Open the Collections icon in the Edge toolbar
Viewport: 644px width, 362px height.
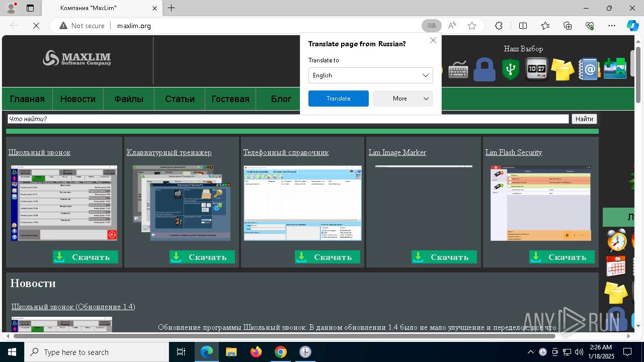coord(568,26)
